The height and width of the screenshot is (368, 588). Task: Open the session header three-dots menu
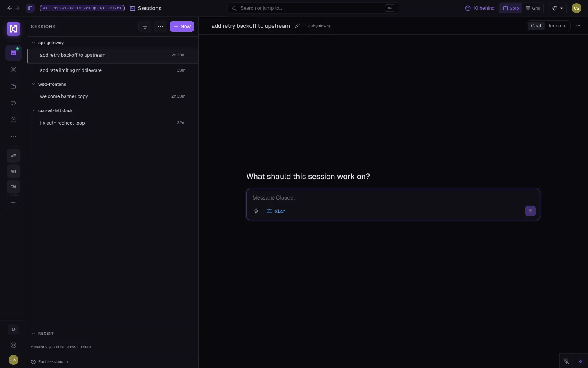pos(578,26)
